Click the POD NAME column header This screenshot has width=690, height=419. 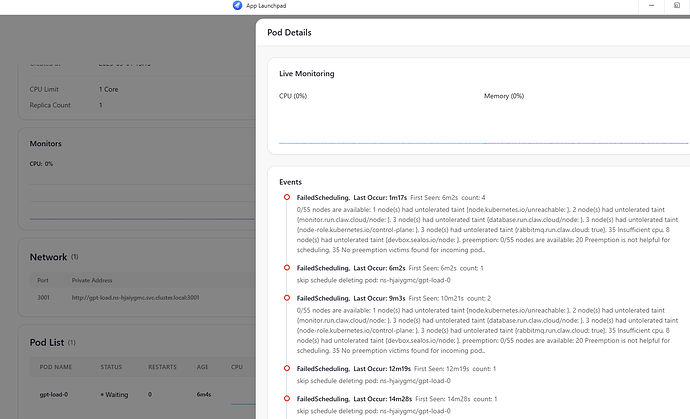(x=55, y=367)
